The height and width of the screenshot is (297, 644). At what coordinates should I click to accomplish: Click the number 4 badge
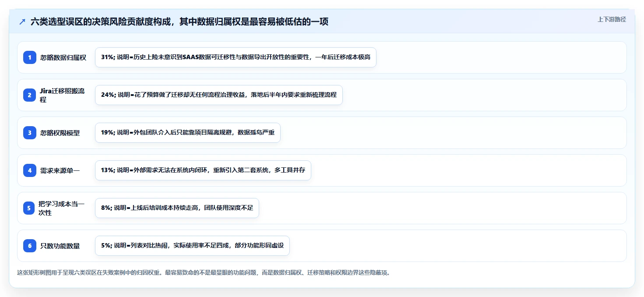(x=30, y=170)
